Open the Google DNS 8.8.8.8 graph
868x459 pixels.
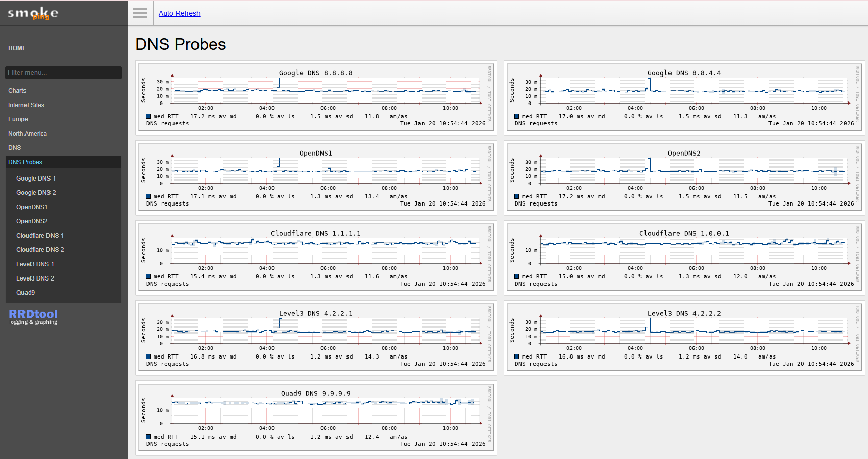coord(316,98)
